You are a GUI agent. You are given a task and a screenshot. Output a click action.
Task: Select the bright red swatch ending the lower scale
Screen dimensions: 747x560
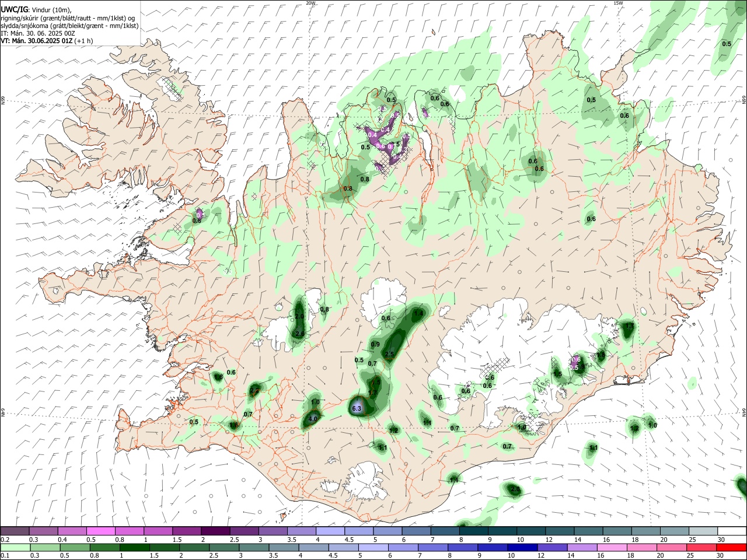[731, 547]
